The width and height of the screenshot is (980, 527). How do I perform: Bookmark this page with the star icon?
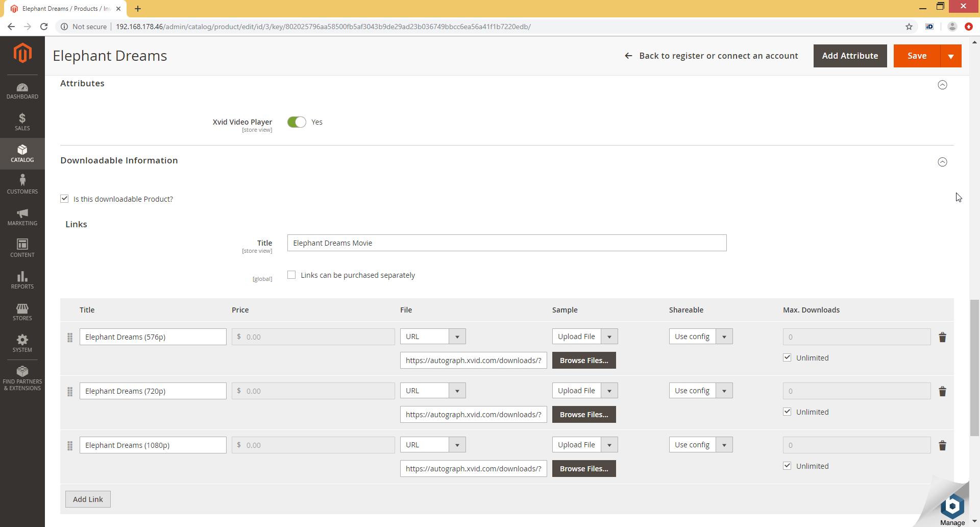(909, 27)
